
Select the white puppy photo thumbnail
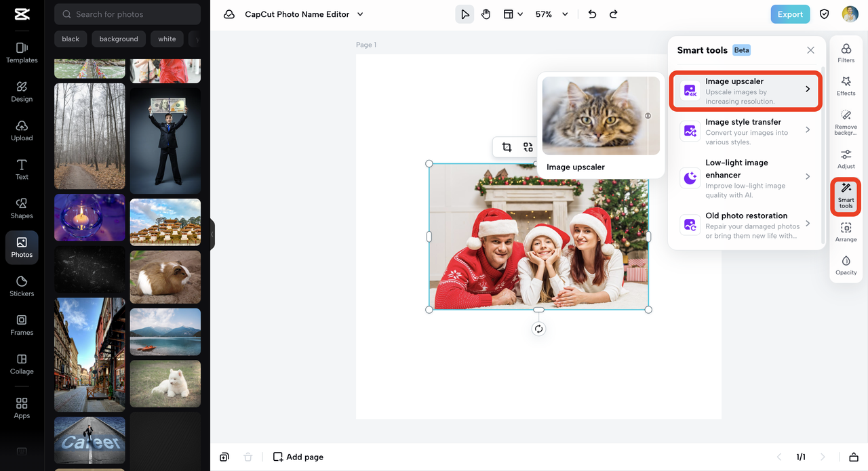[x=165, y=384]
